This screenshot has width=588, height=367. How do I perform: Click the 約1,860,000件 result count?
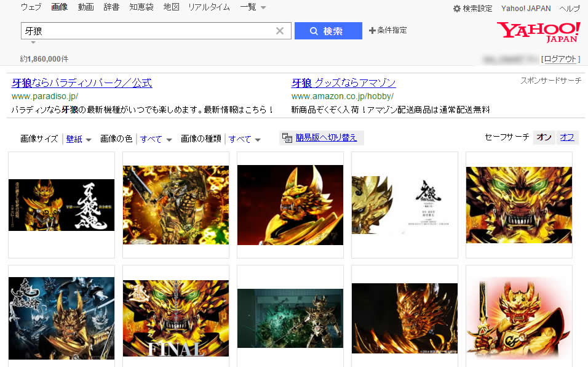pos(44,59)
